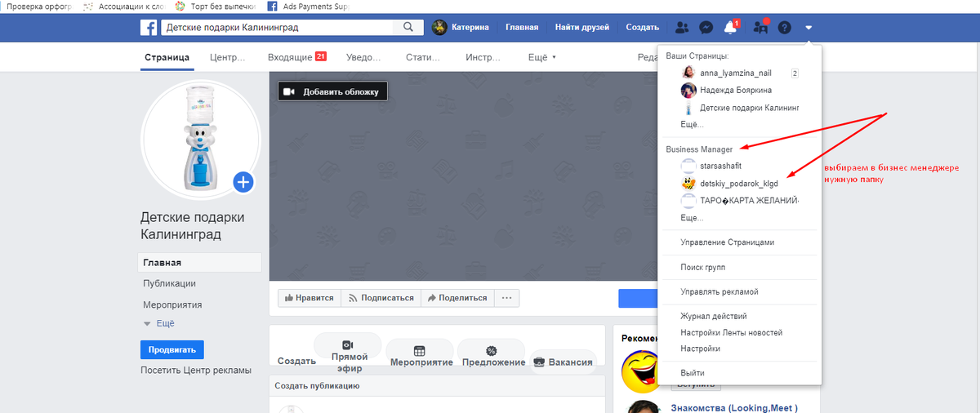The image size is (980, 413).
Task: Open the Уведо… notifications tab
Action: [363, 57]
